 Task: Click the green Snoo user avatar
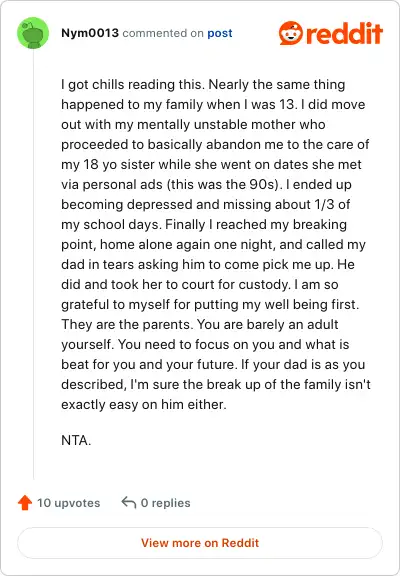[33, 33]
